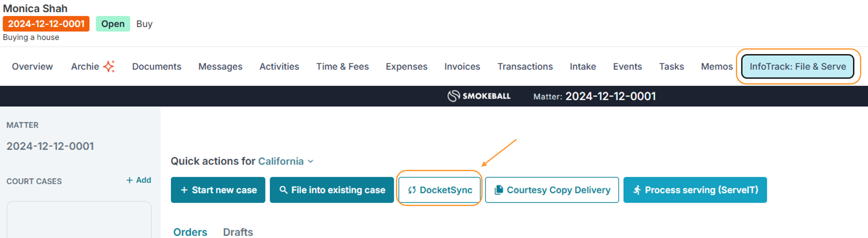Click the plus icon beside Court Cases Add
This screenshot has height=238, width=868.
130,180
